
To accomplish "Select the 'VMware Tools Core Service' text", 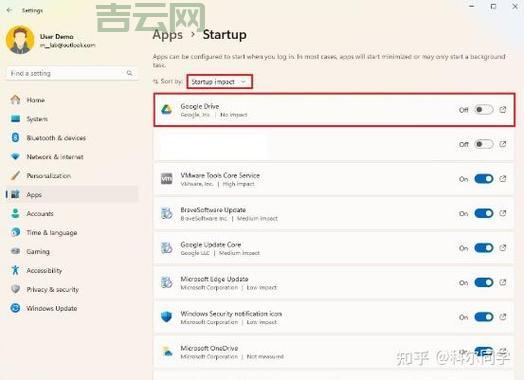I will coord(220,175).
